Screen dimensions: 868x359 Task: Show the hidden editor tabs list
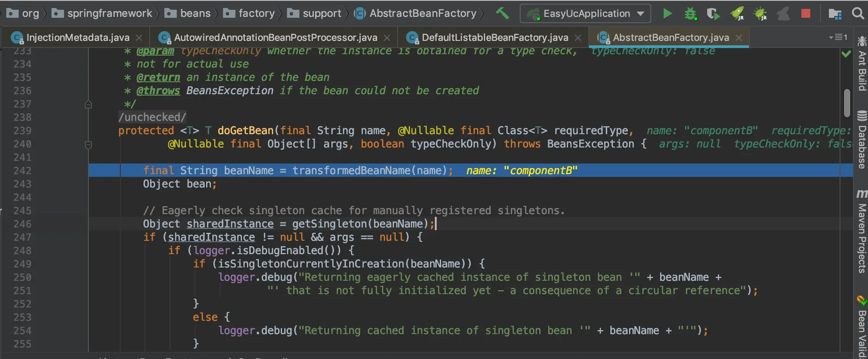[838, 37]
